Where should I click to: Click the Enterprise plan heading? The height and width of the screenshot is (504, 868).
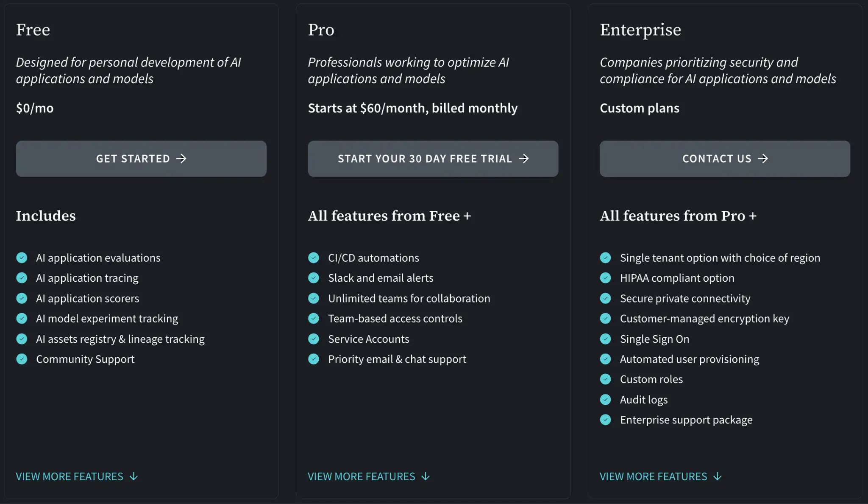tap(640, 30)
